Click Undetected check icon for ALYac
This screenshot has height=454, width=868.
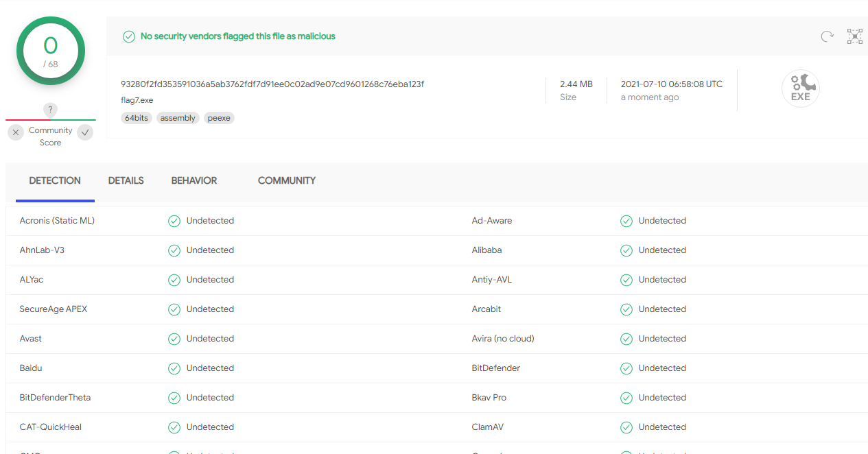point(174,280)
